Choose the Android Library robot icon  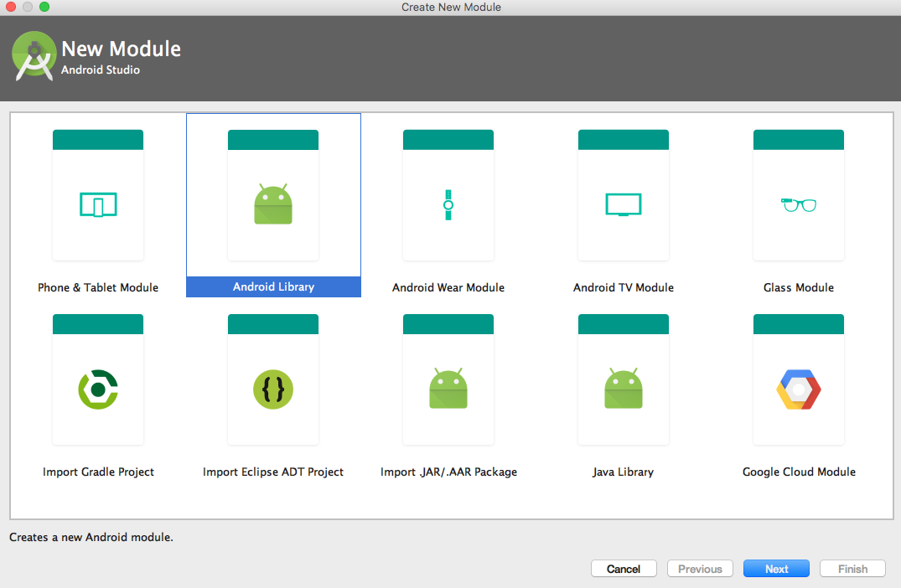point(273,204)
